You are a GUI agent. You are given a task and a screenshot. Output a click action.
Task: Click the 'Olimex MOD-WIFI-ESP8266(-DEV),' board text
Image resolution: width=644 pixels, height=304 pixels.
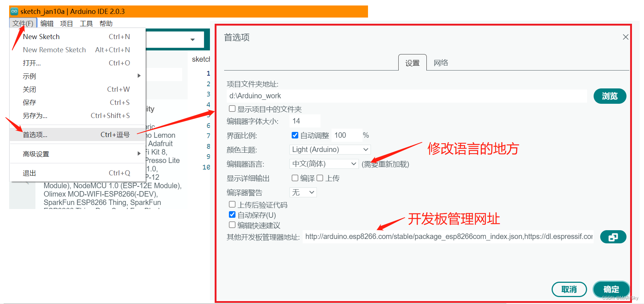coord(101,194)
